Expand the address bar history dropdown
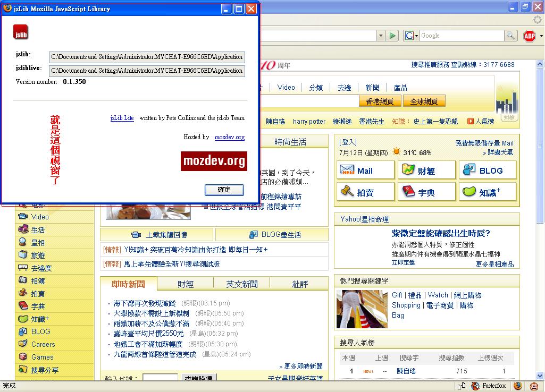This screenshot has height=392, width=545. click(381, 36)
